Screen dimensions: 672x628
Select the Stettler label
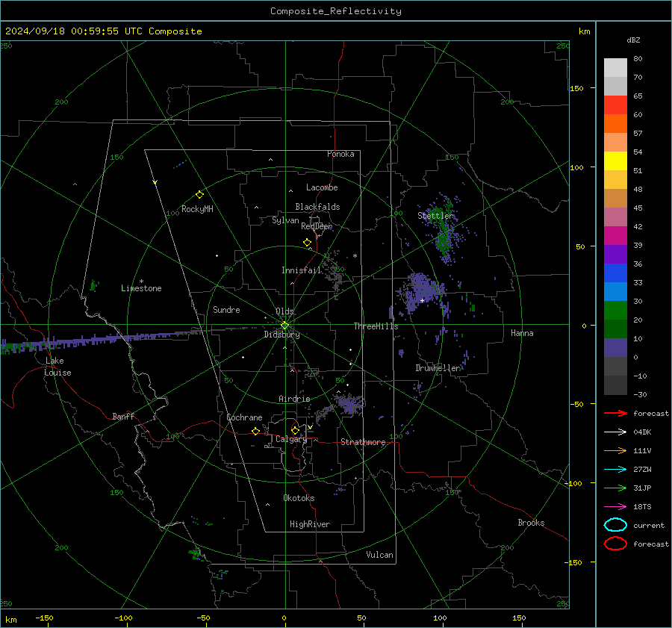click(x=435, y=216)
